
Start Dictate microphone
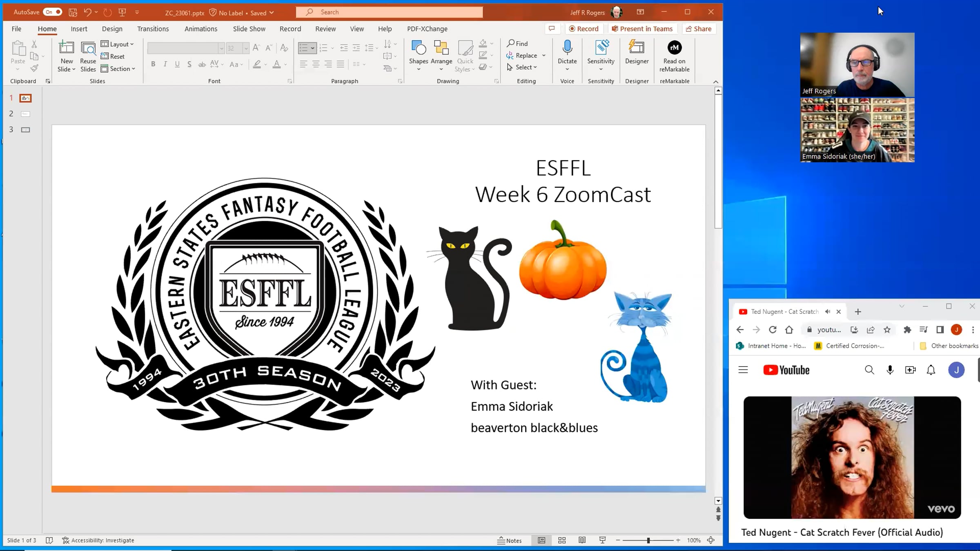point(567,48)
